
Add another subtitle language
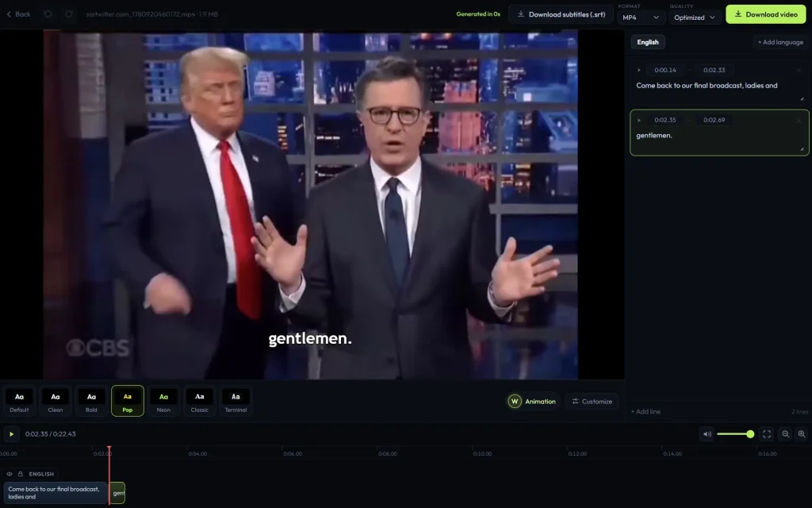(780, 42)
